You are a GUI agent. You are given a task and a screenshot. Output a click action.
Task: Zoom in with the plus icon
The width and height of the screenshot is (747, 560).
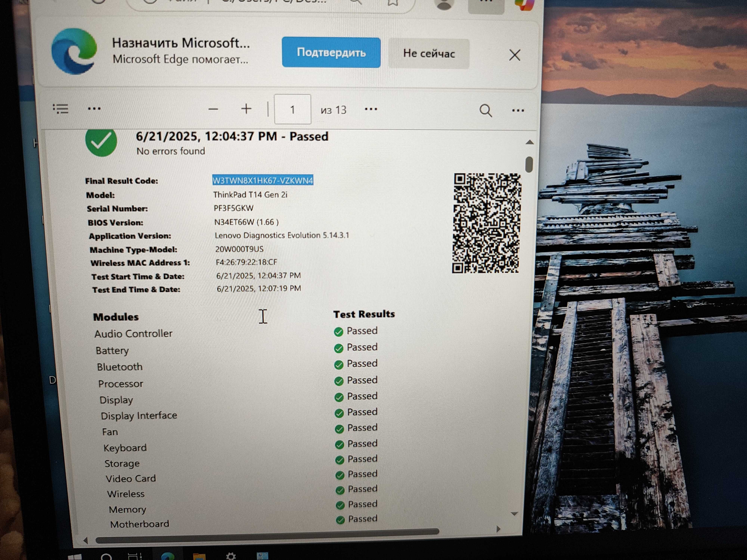pyautogui.click(x=246, y=109)
